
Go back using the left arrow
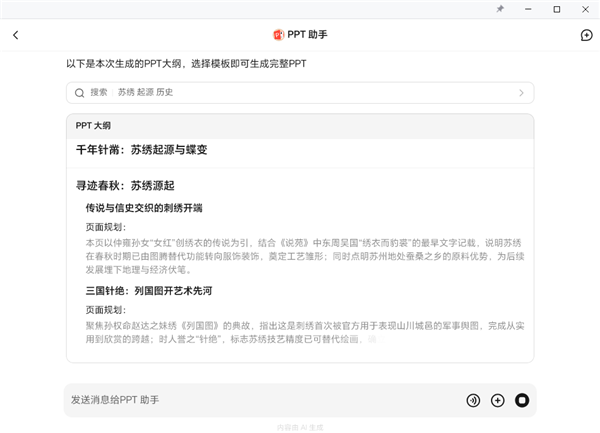pos(15,35)
